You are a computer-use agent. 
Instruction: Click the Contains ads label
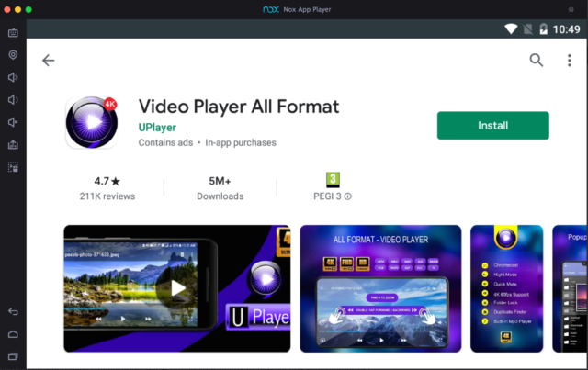(x=165, y=143)
